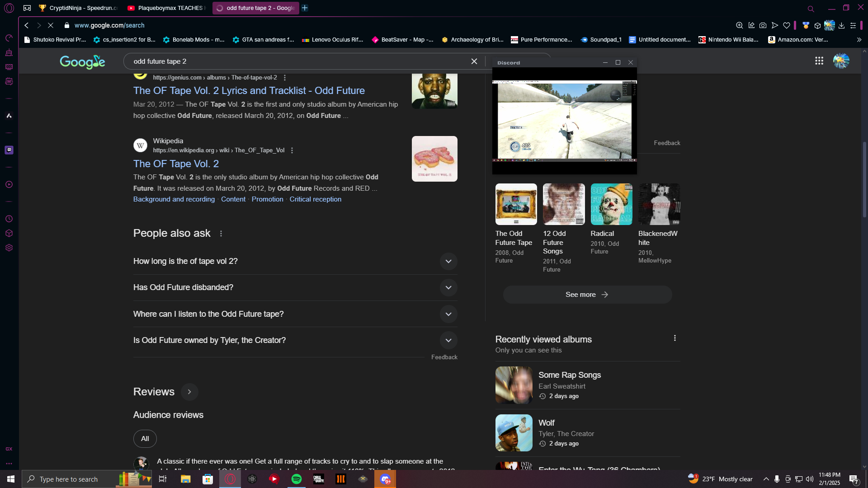This screenshot has width=868, height=488.
Task: Open Google apps grid icon
Action: 819,61
